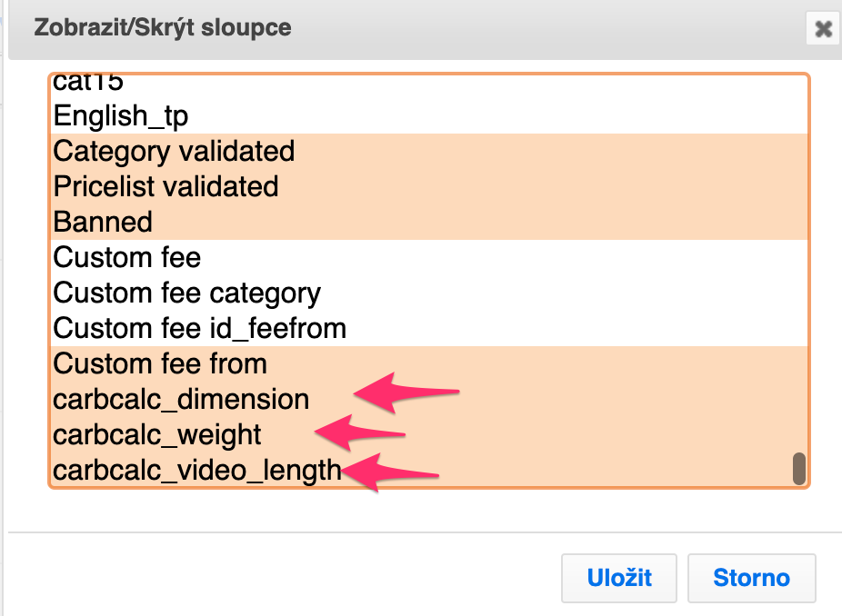Close the Zobrazit/Skrýt sloupce dialog
Image resolution: width=842 pixels, height=616 pixels.
823,29
